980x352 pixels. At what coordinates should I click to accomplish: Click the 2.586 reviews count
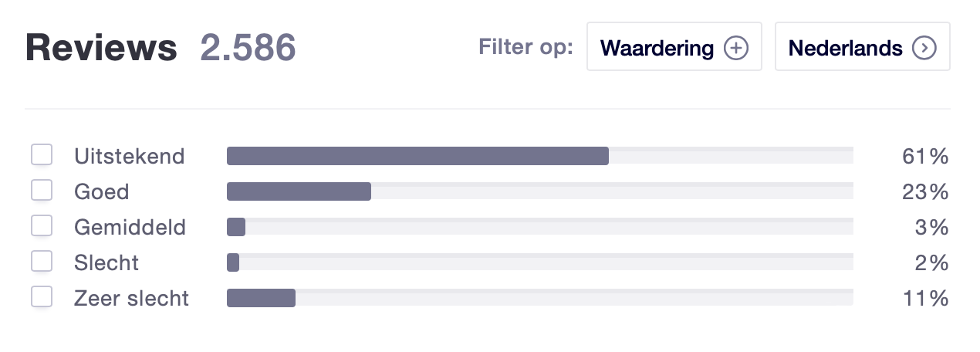[248, 48]
